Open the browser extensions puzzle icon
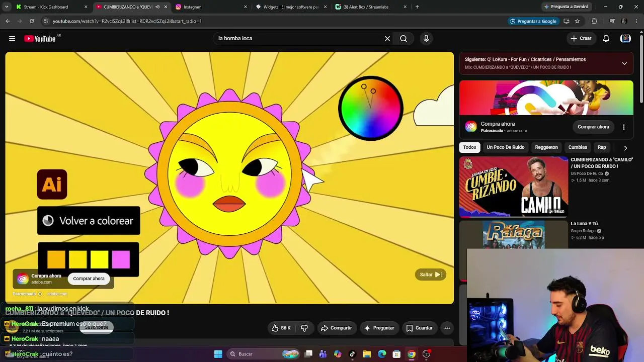The height and width of the screenshot is (362, 644). click(594, 21)
